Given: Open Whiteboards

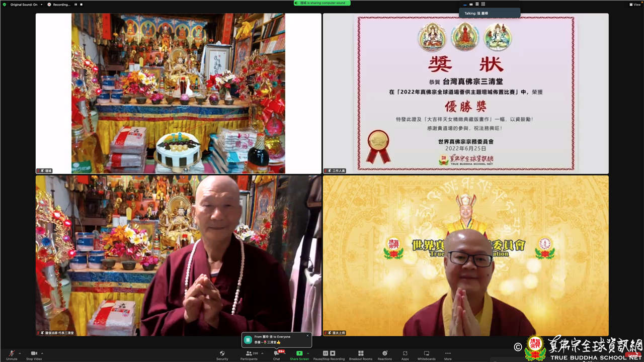Looking at the screenshot, I should tap(426, 354).
